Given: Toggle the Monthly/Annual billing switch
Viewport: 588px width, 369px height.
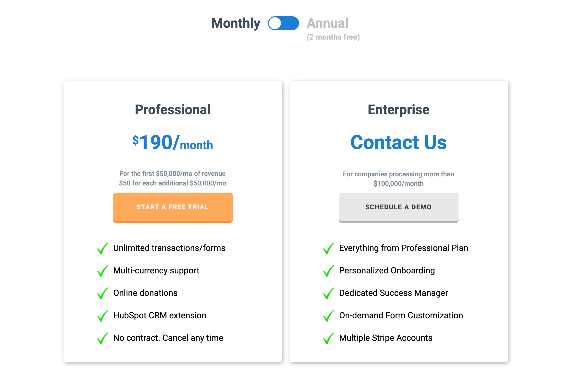Looking at the screenshot, I should 283,23.
